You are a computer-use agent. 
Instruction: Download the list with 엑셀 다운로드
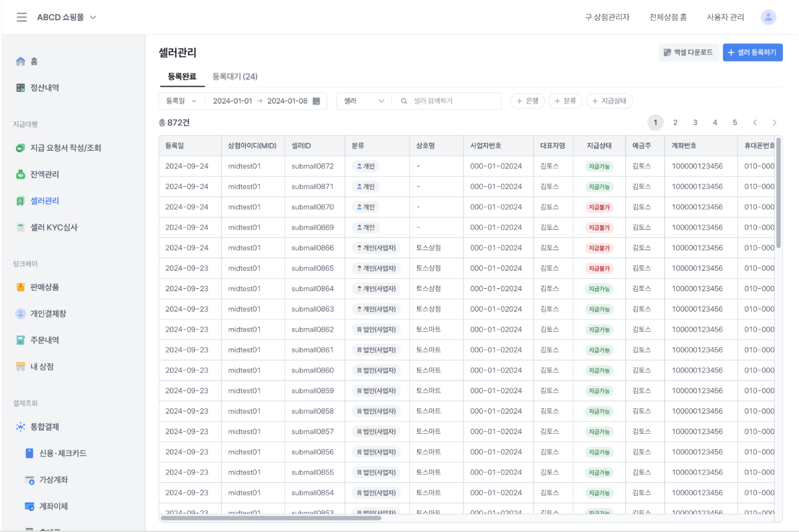point(688,53)
